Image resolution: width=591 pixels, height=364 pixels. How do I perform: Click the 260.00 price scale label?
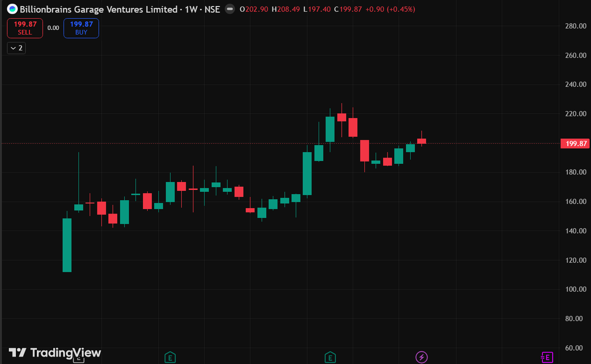click(576, 56)
